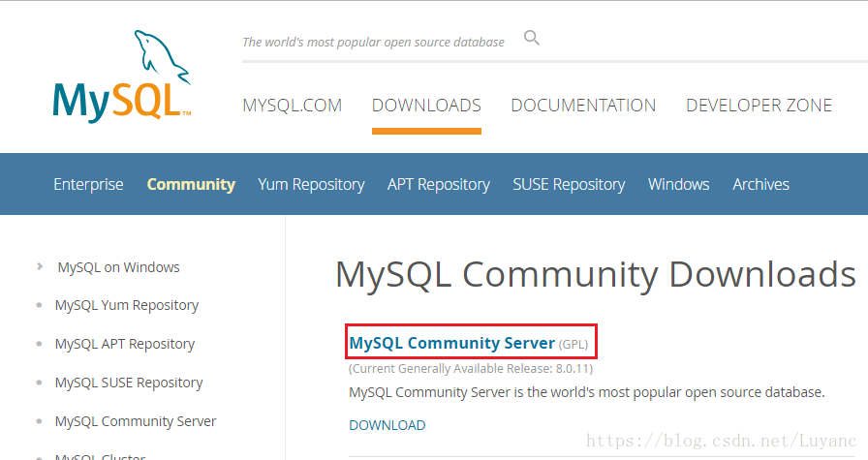Open MySQL on Windows sidebar link
Viewport: 868px width, 460px height.
118,267
